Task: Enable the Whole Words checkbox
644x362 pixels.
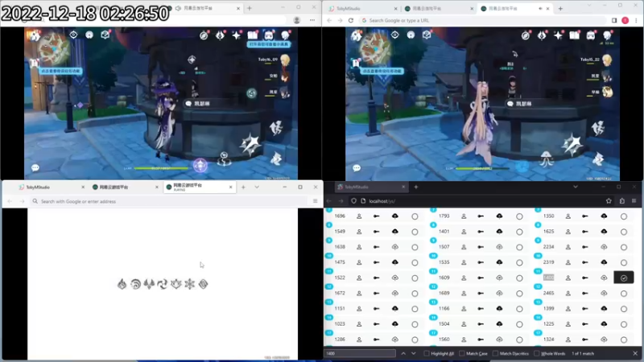Action: pyautogui.click(x=537, y=353)
